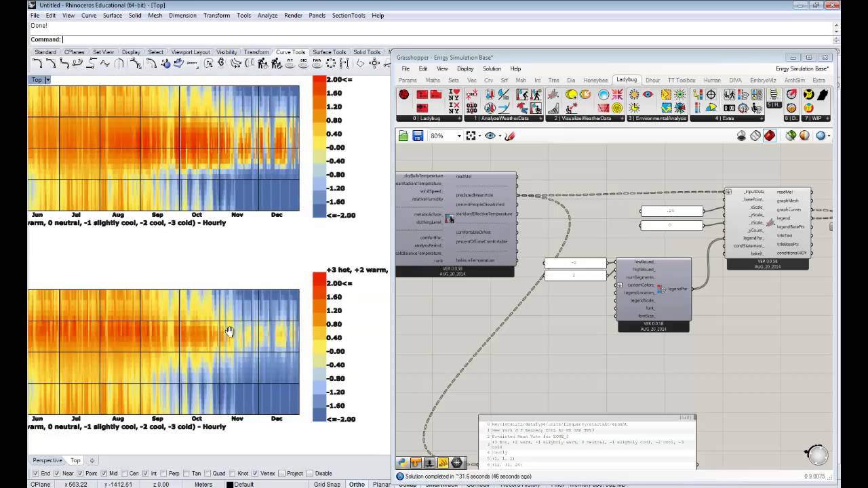The image size is (868, 488).
Task: Disable the Vertex osnap checkbox
Action: coord(254,473)
